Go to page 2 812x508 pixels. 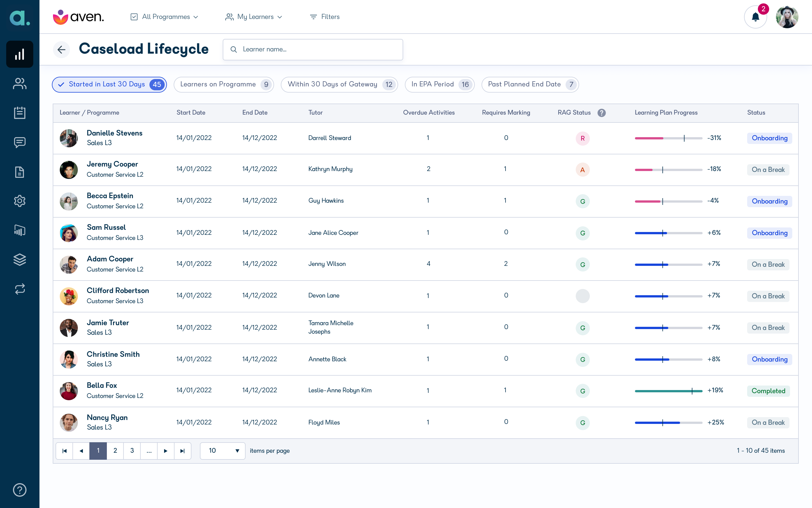click(x=115, y=450)
